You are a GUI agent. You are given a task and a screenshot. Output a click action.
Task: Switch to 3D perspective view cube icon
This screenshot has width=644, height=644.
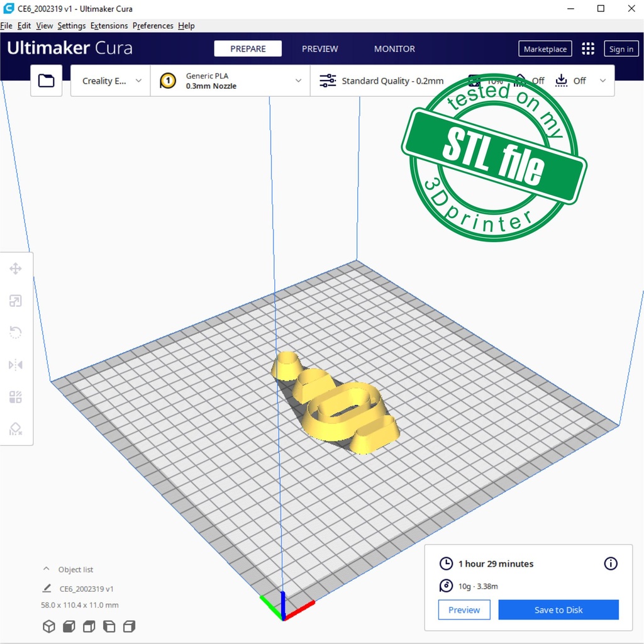point(48,626)
